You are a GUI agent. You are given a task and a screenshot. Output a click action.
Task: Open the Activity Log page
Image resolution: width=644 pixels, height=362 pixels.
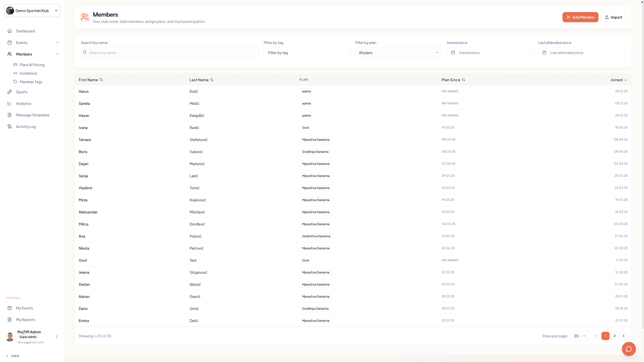26,126
